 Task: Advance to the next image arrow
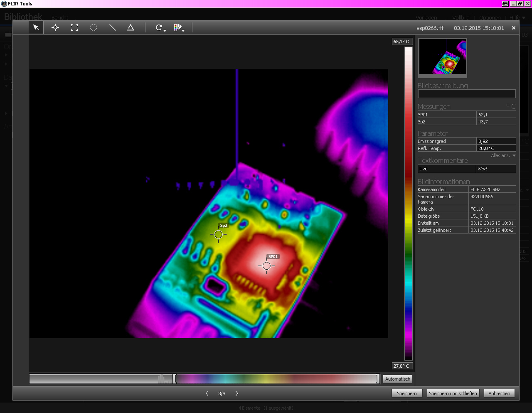[237, 393]
